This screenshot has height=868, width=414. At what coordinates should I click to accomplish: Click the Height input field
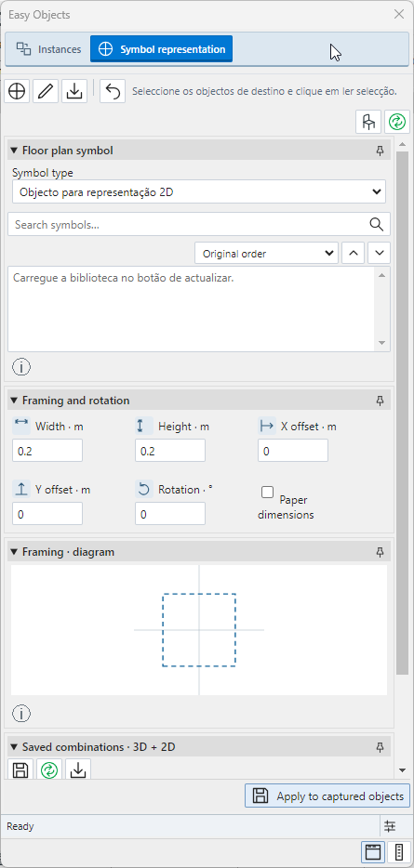tap(170, 451)
